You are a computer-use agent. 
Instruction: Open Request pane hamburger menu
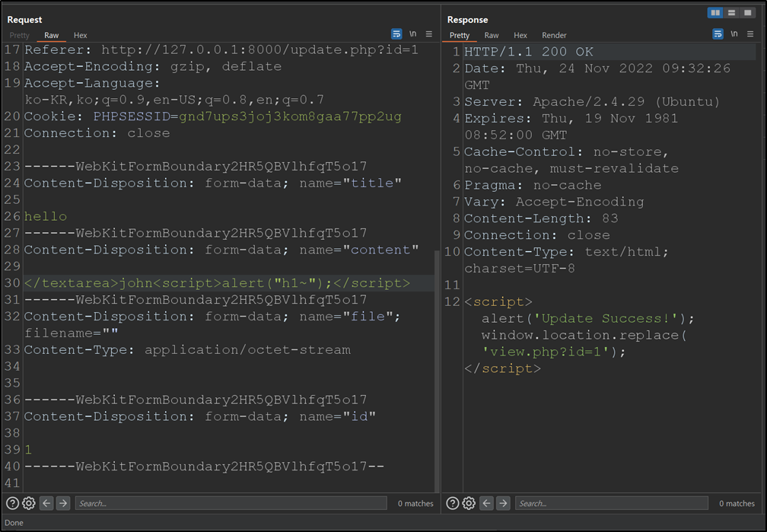(x=429, y=33)
